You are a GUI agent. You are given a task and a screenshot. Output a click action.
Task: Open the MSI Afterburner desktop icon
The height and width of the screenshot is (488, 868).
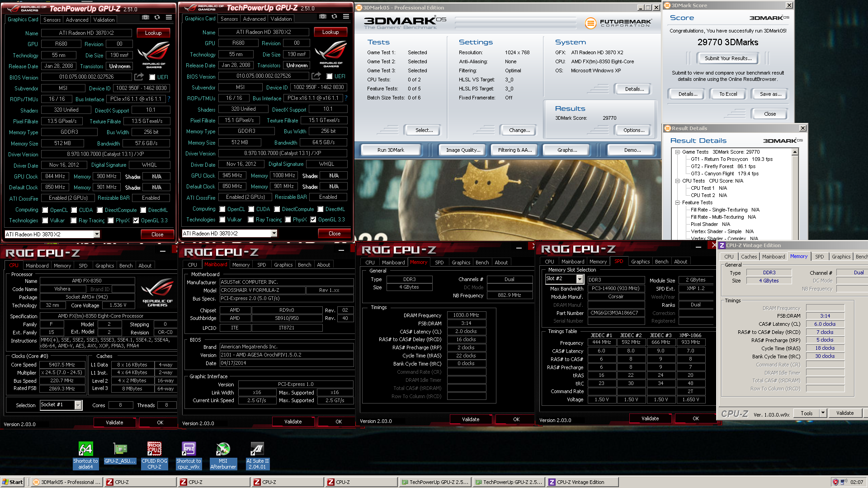tap(223, 455)
